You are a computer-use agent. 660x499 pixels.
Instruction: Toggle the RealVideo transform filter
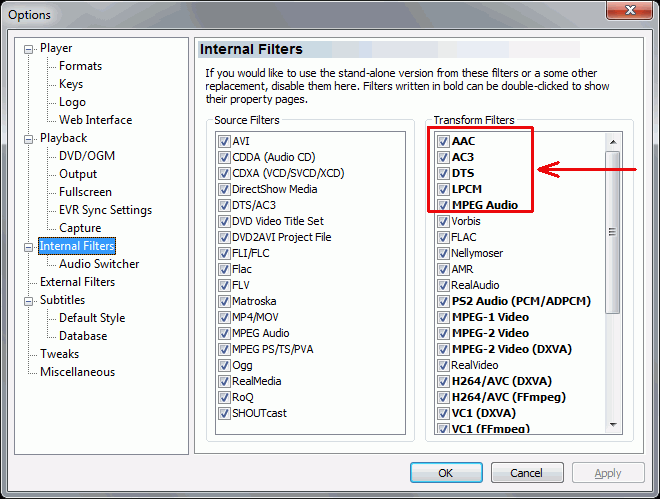(x=443, y=365)
